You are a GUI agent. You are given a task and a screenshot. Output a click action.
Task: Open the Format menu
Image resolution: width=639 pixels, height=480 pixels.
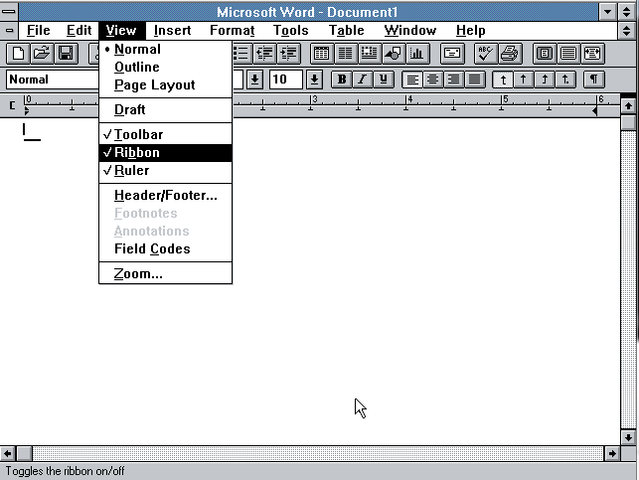click(x=232, y=31)
